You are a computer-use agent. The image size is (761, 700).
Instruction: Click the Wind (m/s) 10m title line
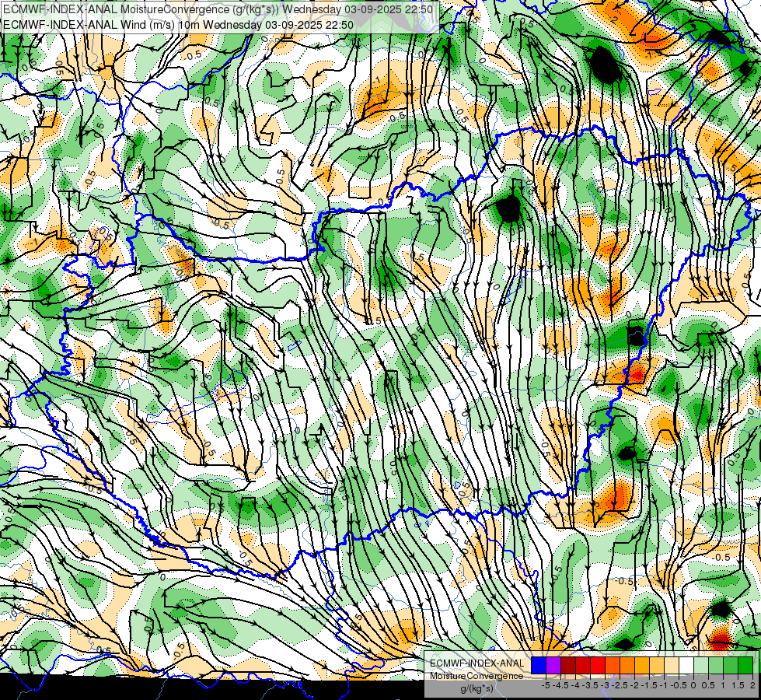tap(179, 25)
